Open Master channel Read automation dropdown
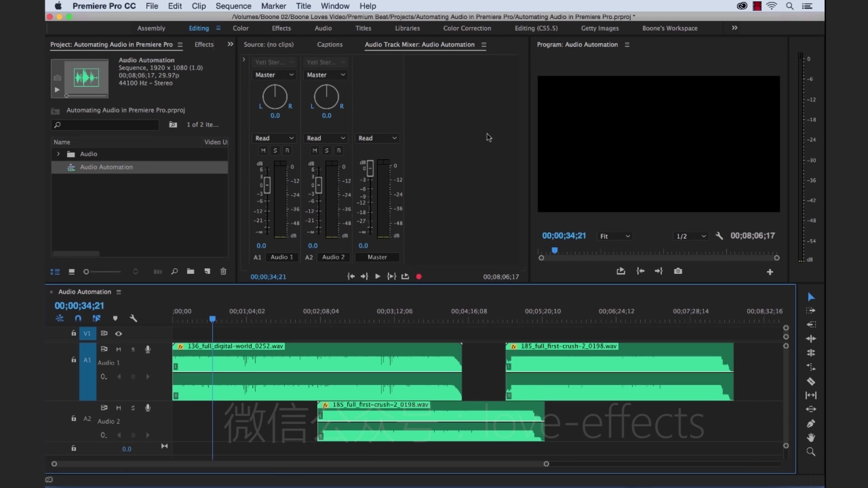This screenshot has width=868, height=488. point(377,138)
